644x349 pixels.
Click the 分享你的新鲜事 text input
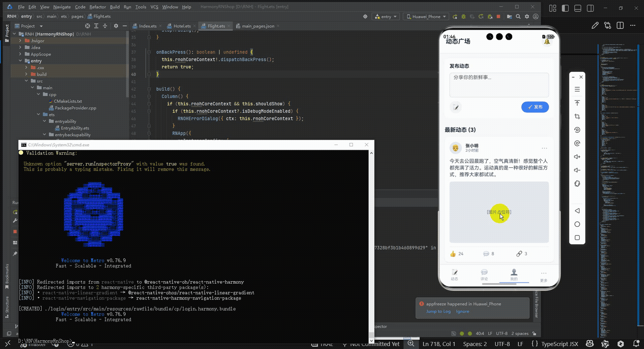(499, 85)
